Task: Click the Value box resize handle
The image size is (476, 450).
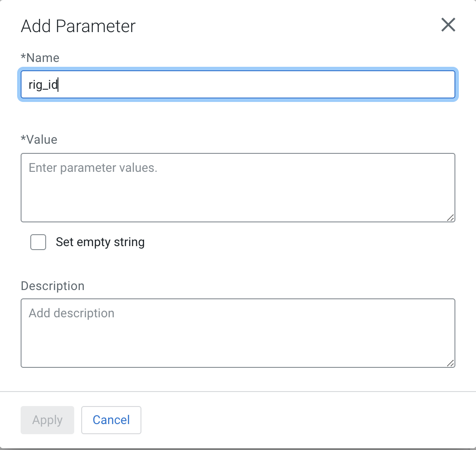Action: [x=451, y=218]
